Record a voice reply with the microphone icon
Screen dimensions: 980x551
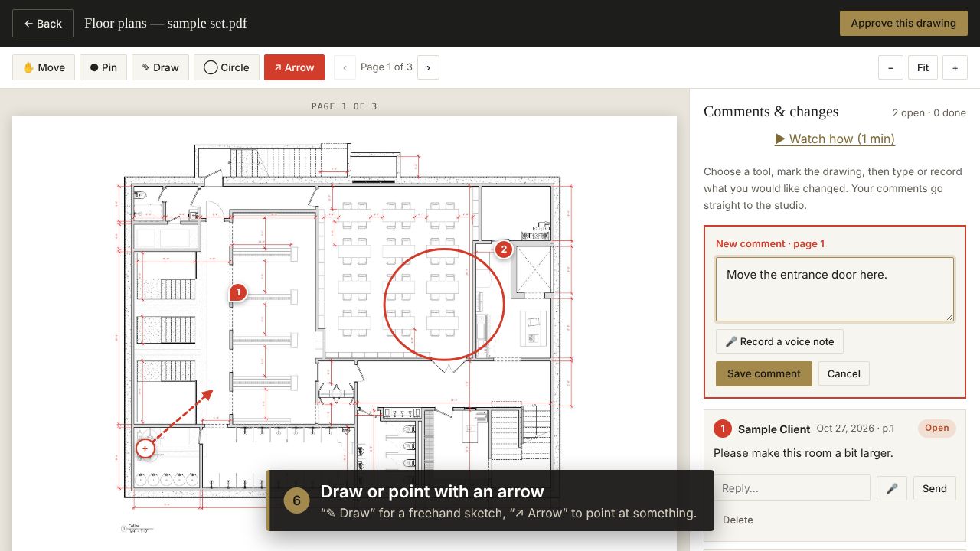coord(892,488)
